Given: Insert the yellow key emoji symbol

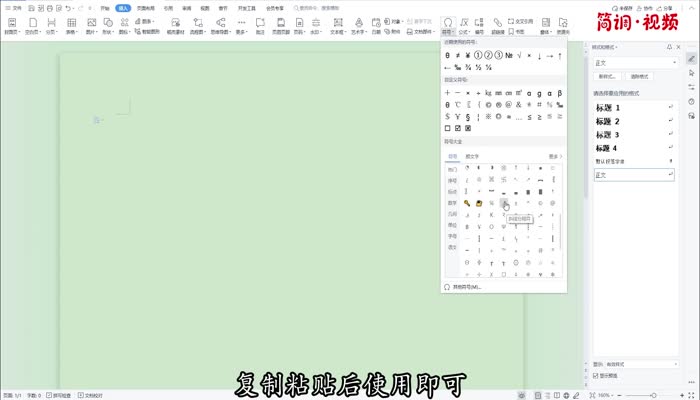Looking at the screenshot, I should pyautogui.click(x=467, y=203).
